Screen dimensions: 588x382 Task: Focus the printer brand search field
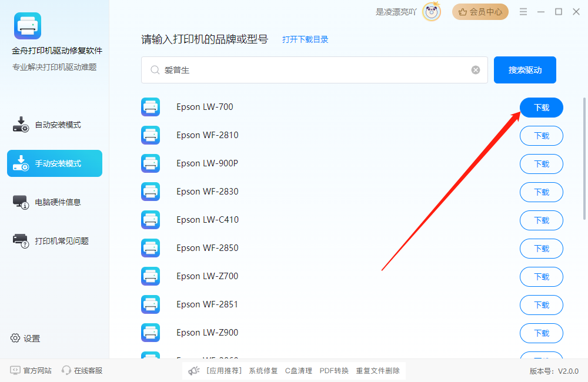[314, 70]
